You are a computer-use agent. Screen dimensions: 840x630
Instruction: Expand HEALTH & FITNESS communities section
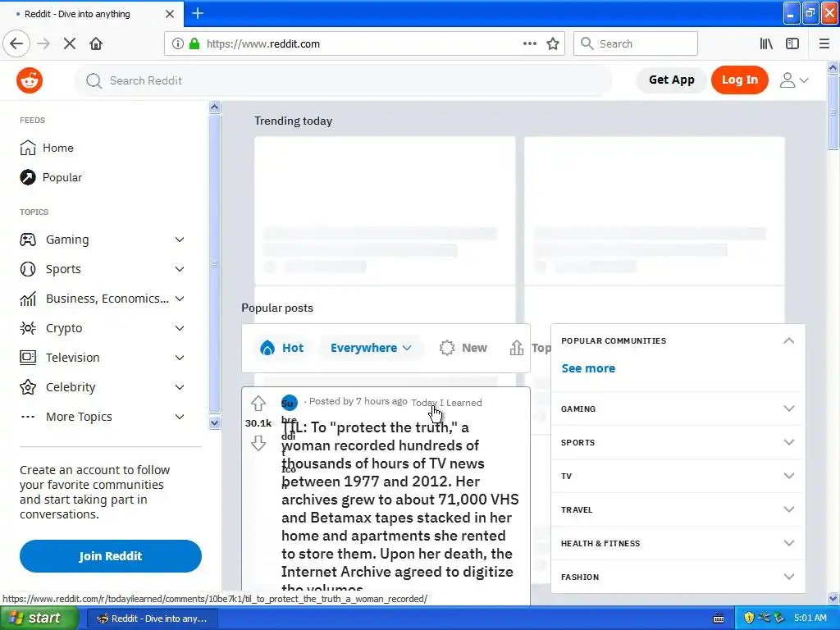click(678, 543)
